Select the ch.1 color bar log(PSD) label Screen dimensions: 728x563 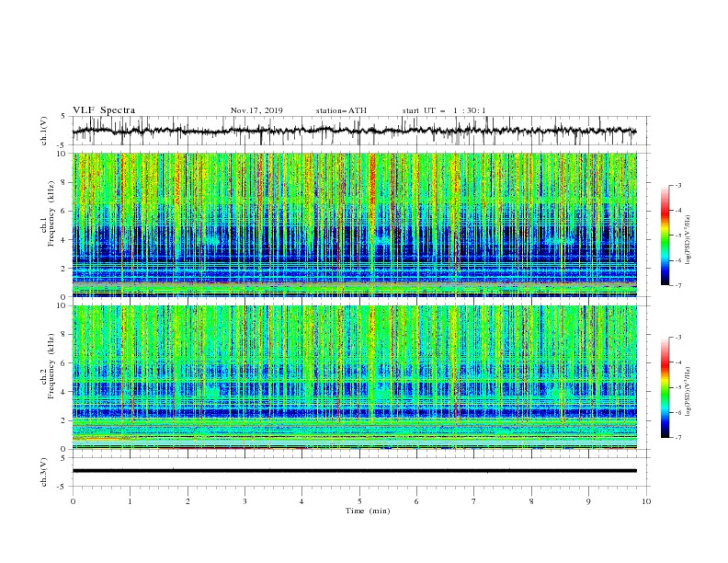point(688,240)
